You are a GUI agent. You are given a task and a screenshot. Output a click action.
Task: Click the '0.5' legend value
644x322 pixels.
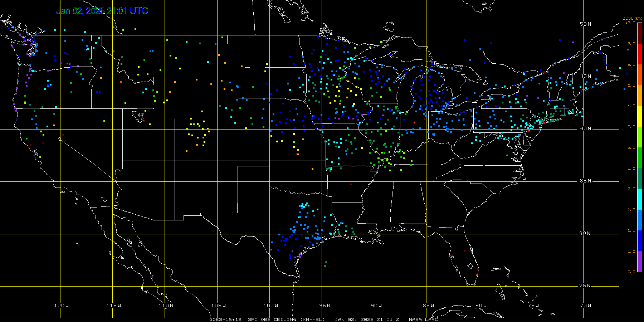coord(631,251)
